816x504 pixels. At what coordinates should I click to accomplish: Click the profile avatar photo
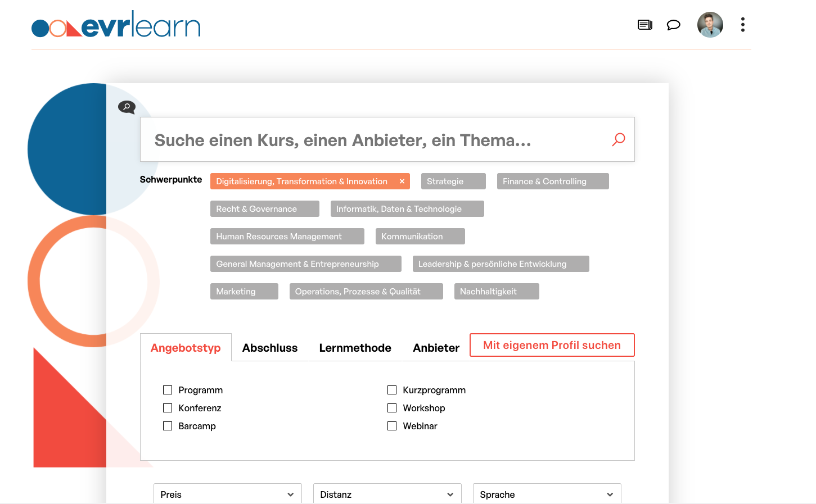pyautogui.click(x=710, y=25)
